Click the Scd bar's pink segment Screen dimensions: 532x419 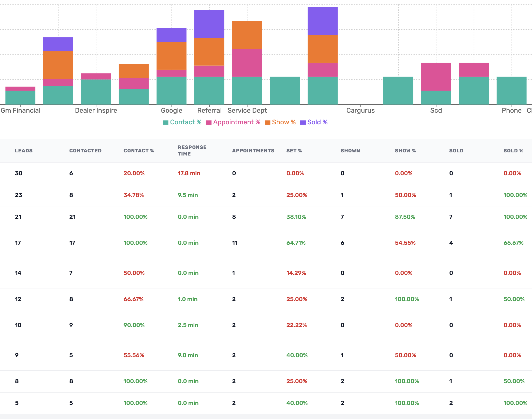[x=436, y=77]
